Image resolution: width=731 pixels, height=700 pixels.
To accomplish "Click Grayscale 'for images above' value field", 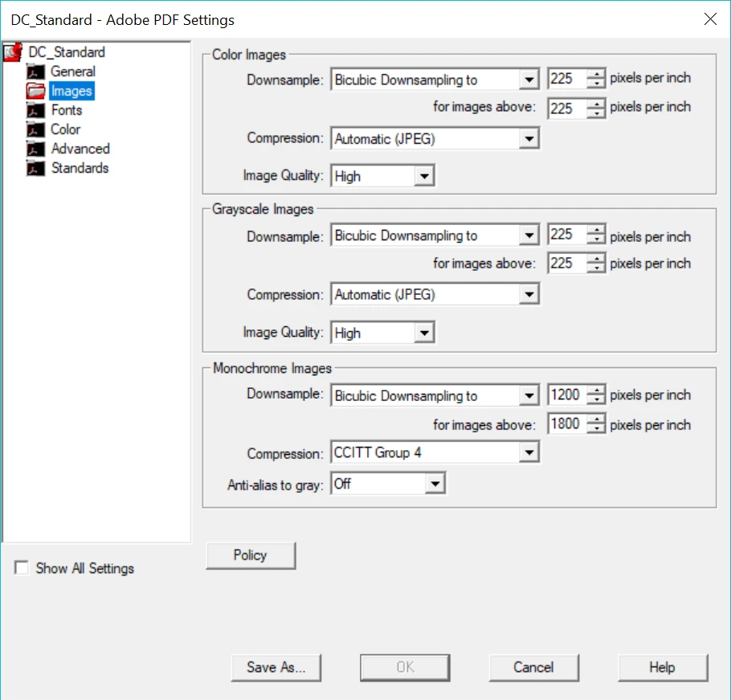I will tap(567, 263).
